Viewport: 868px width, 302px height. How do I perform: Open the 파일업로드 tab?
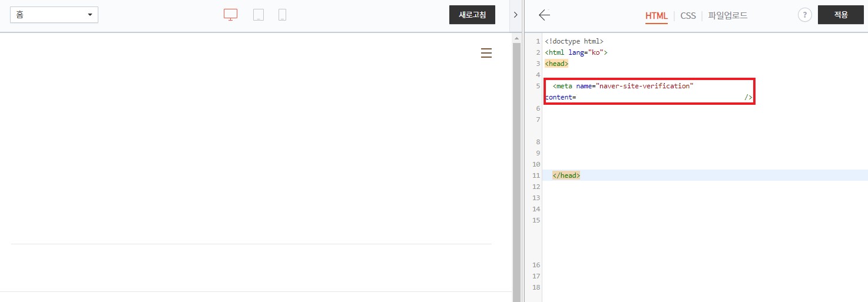(728, 16)
